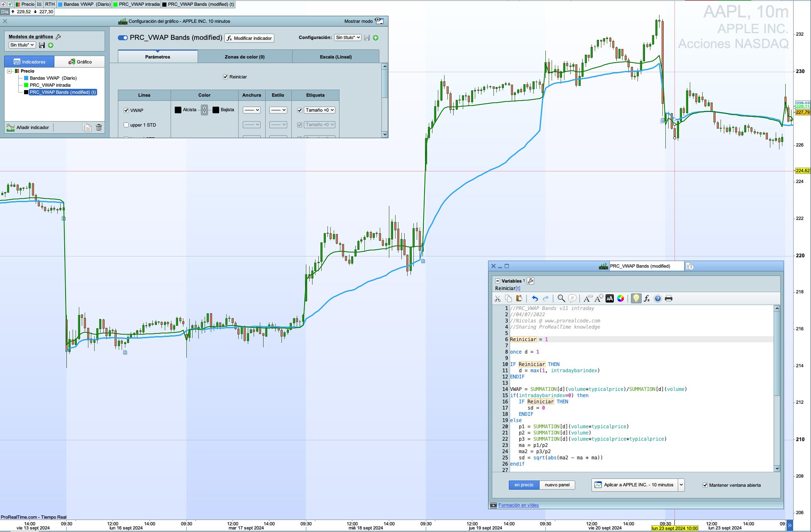
Task: Expand Aplicar a APPLE INC dropdown arrow
Action: [681, 485]
